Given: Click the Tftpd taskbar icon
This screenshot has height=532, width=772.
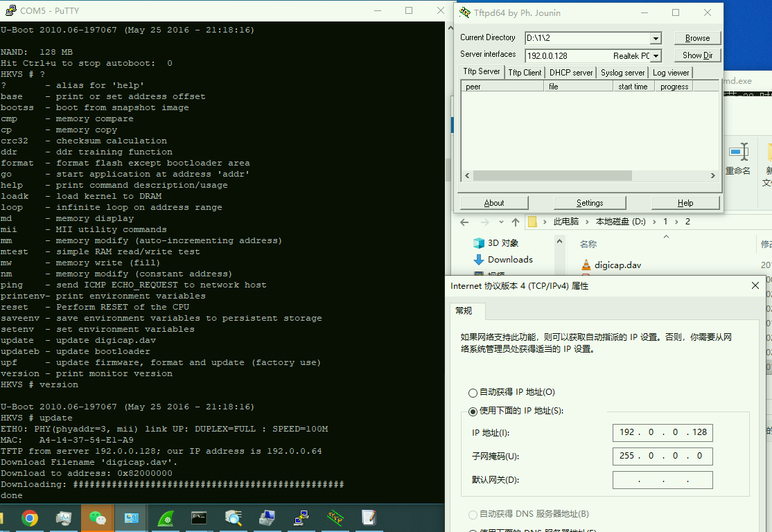Looking at the screenshot, I should click(335, 518).
